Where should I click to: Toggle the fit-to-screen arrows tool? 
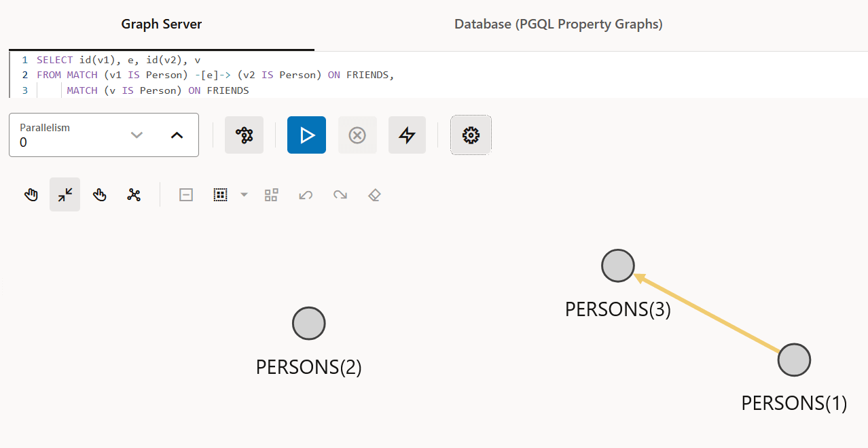65,195
